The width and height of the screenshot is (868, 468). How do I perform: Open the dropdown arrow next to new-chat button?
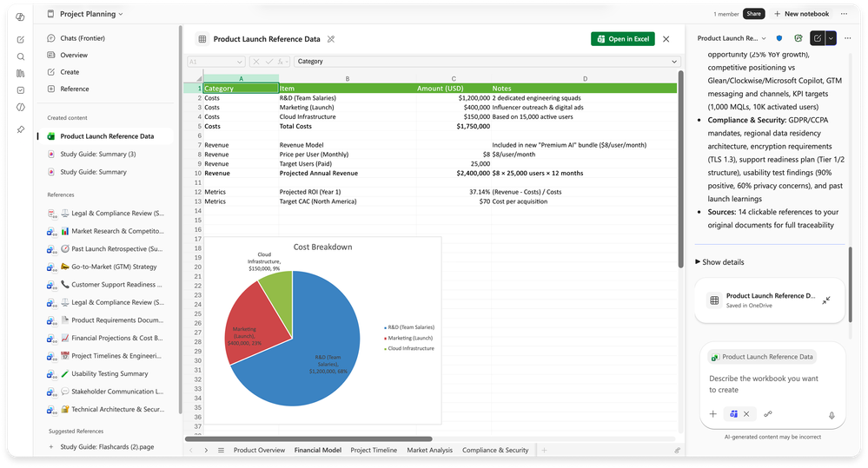tap(831, 38)
